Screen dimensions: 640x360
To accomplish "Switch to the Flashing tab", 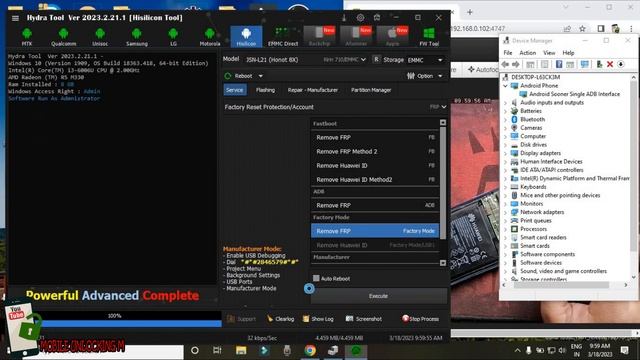I will [x=265, y=90].
